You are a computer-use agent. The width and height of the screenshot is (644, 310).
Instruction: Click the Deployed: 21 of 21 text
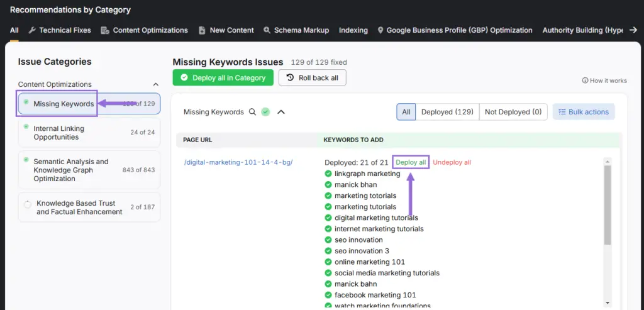(357, 162)
